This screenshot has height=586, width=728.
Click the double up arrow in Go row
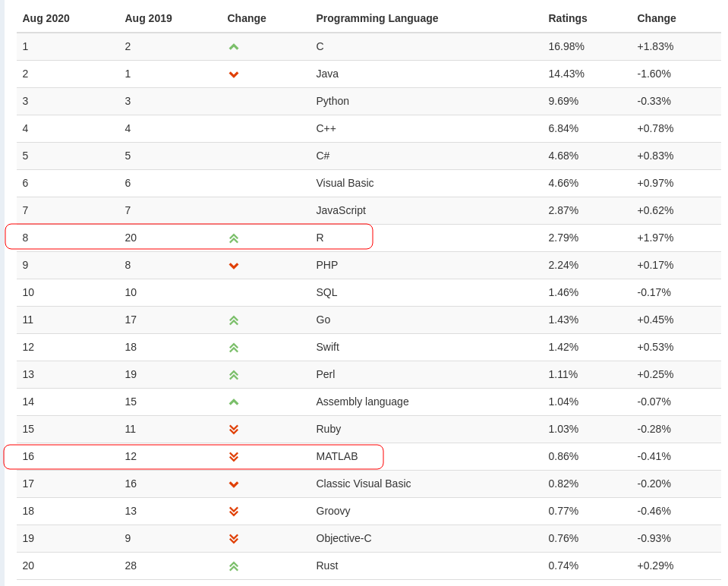pos(234,320)
